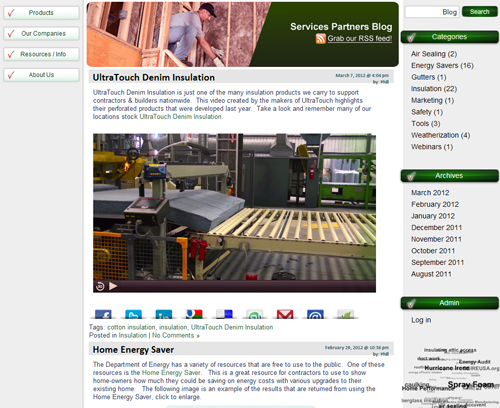
Task: Click Spray Foam in tag cloud
Action: (470, 384)
